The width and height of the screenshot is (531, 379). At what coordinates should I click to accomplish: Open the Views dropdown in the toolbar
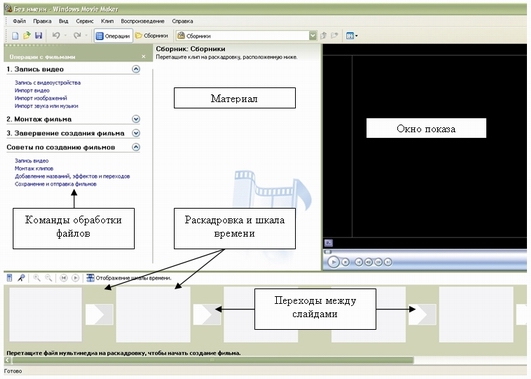click(352, 36)
